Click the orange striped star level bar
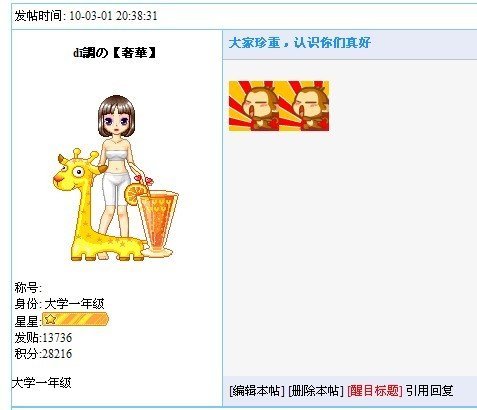The image size is (477, 410). coord(75,319)
